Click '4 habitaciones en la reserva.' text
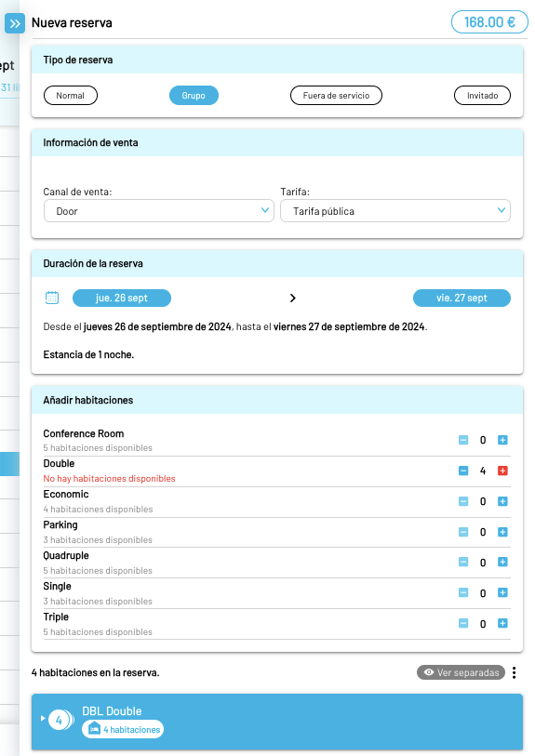This screenshot has width=535, height=756. pyautogui.click(x=96, y=672)
